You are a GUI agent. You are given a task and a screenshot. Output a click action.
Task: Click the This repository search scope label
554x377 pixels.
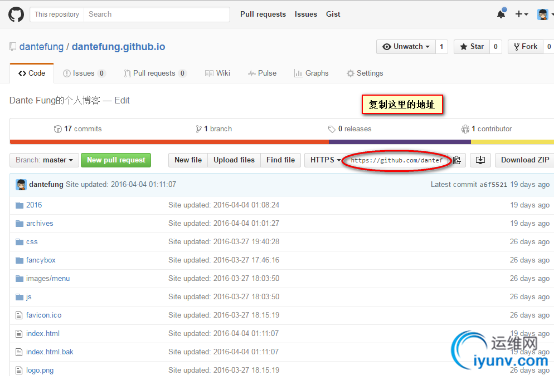tap(57, 14)
